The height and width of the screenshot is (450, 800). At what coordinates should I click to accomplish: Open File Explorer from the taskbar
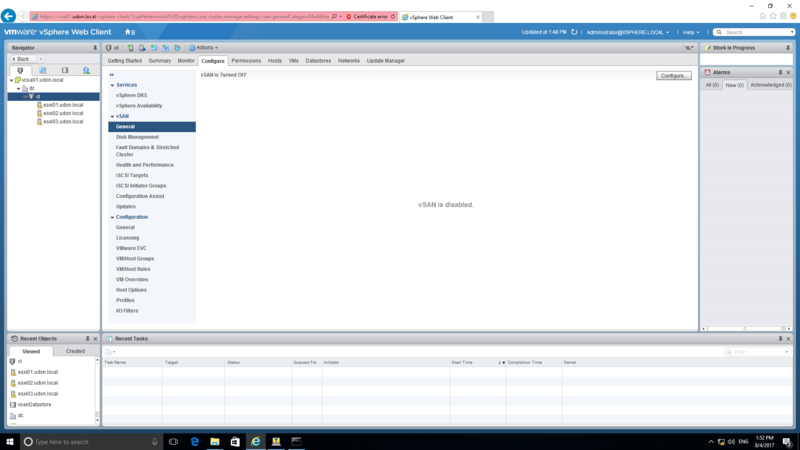click(215, 442)
